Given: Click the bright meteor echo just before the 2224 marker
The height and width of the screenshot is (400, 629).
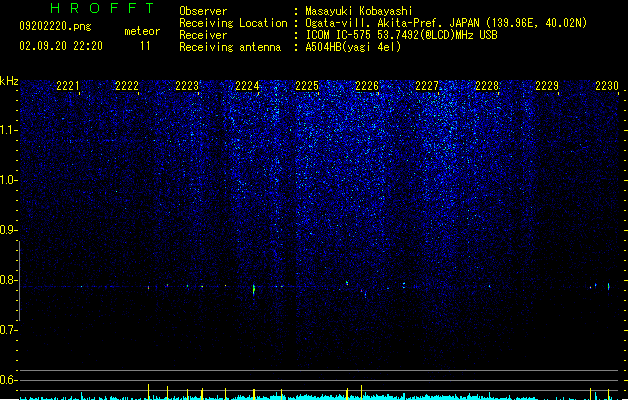Looking at the screenshot, I should [x=254, y=289].
